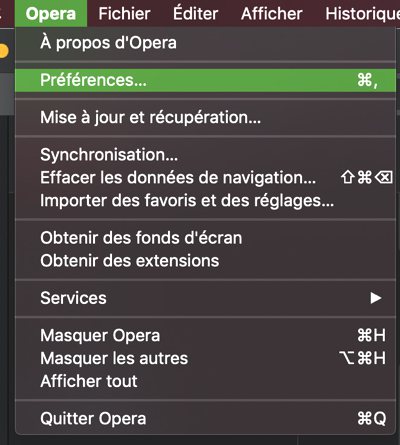Viewport: 400px width, 445px height.
Task: Select Quitter Opera
Action: [205, 419]
